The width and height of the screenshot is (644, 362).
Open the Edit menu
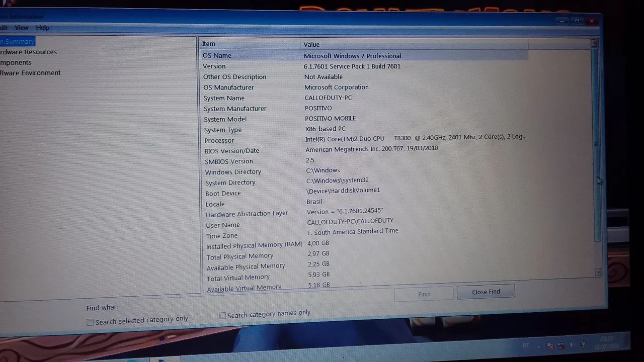click(4, 28)
